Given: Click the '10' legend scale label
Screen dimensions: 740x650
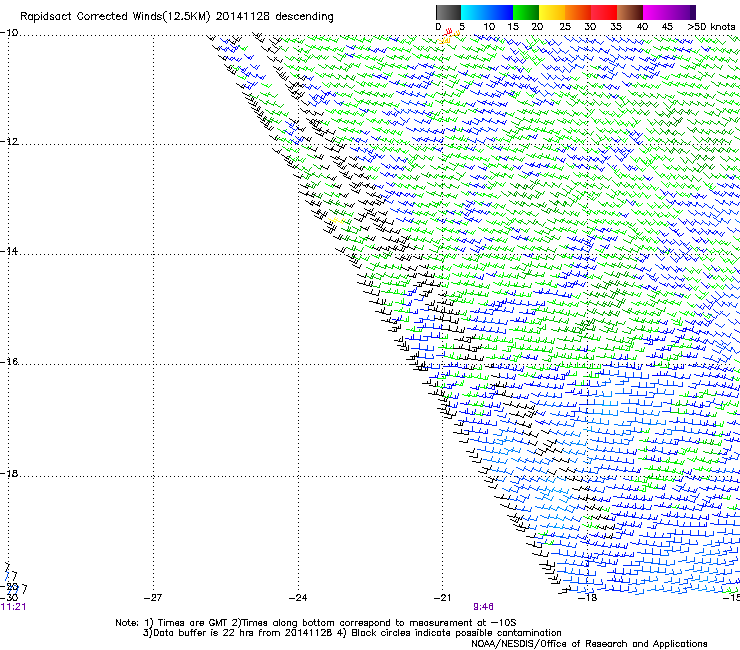Looking at the screenshot, I should 489,27.
